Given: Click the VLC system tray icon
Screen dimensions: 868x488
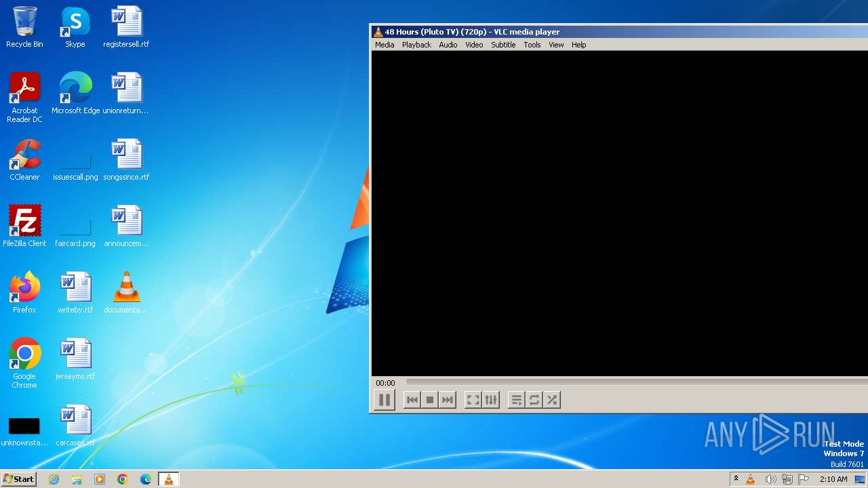Looking at the screenshot, I should click(751, 479).
